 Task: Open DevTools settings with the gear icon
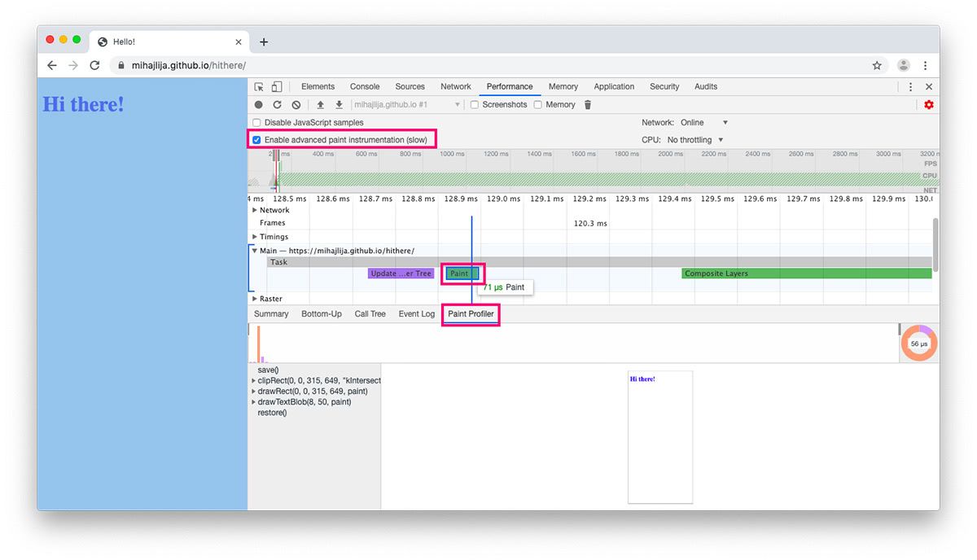point(928,104)
